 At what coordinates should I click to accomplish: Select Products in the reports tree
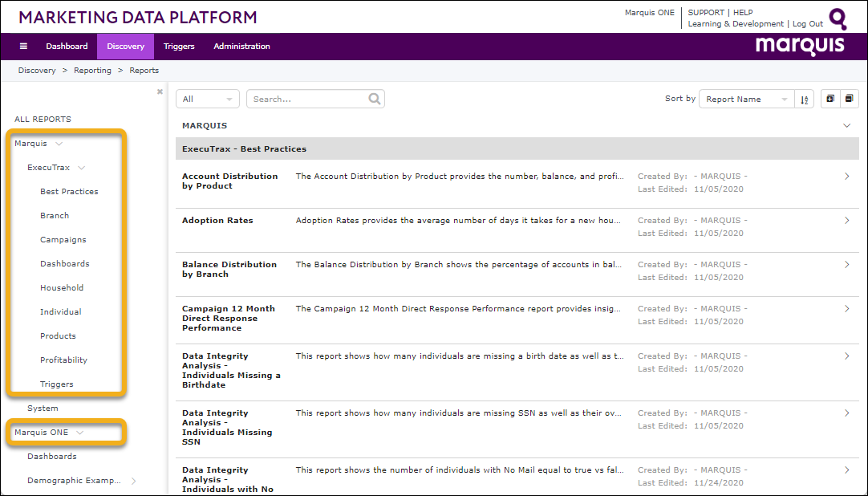click(x=58, y=336)
